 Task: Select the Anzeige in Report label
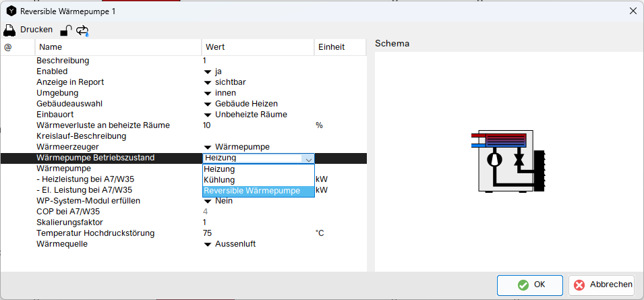tap(70, 82)
